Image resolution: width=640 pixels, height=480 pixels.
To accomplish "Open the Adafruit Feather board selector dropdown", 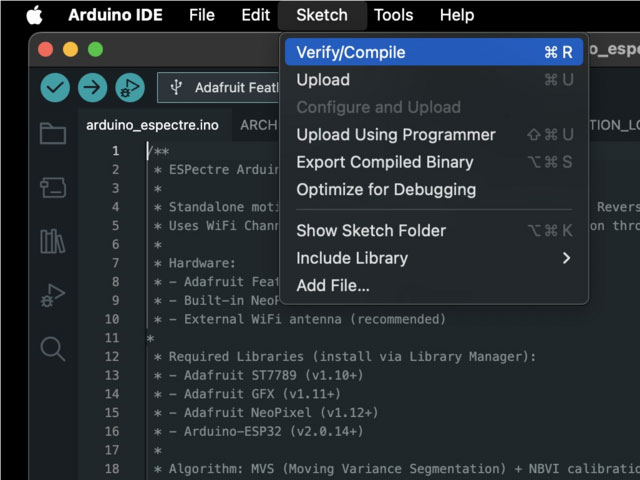I will [x=219, y=87].
